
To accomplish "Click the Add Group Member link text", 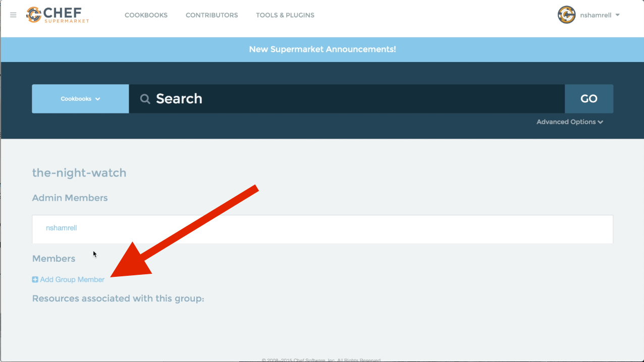I will 72,279.
